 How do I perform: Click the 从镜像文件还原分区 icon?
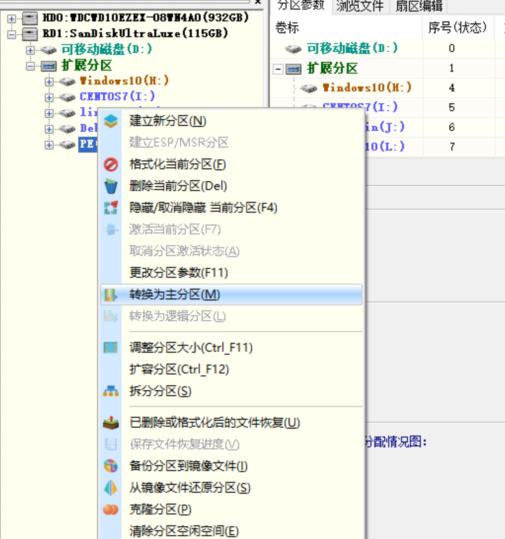click(111, 487)
